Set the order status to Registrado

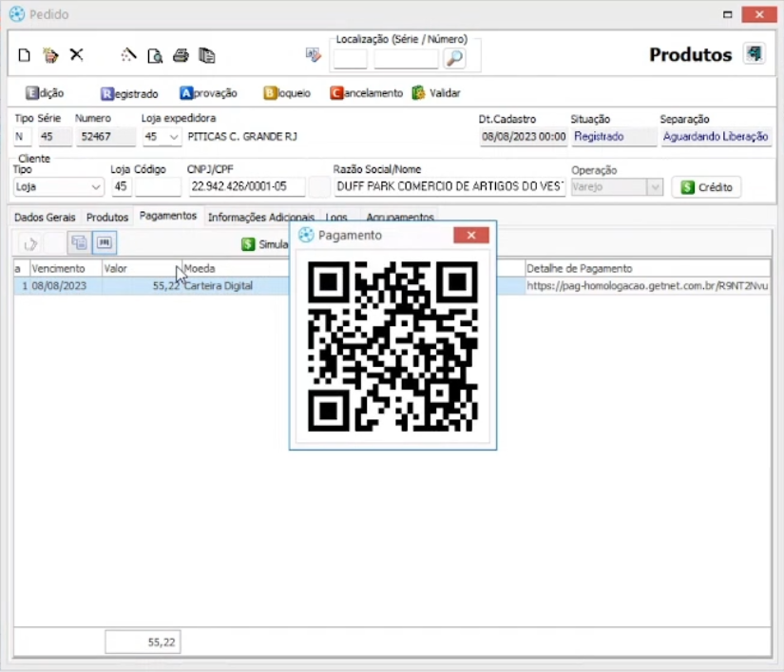(x=129, y=93)
